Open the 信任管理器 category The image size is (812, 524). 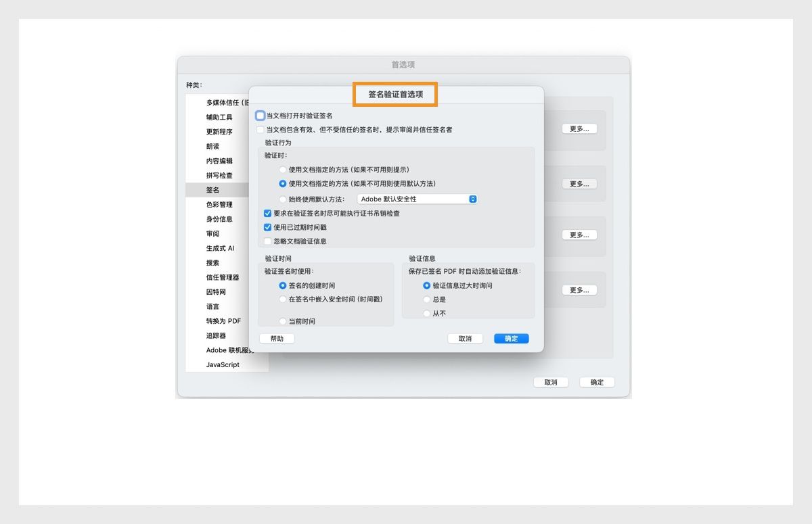point(223,277)
